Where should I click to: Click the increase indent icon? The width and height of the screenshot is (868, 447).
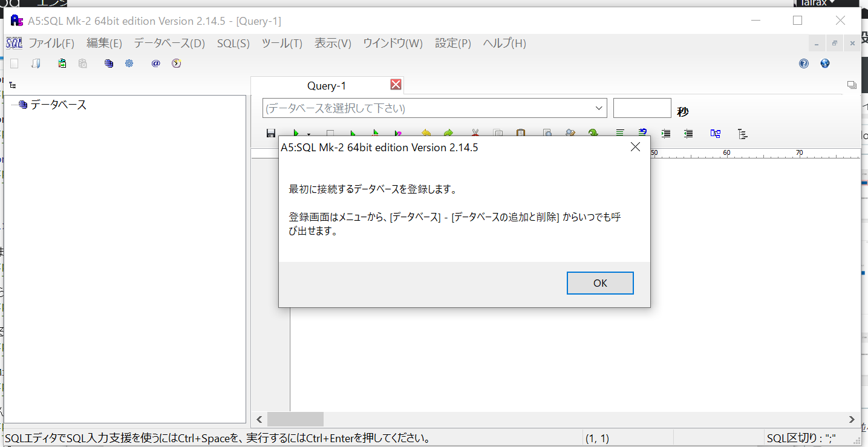click(666, 133)
